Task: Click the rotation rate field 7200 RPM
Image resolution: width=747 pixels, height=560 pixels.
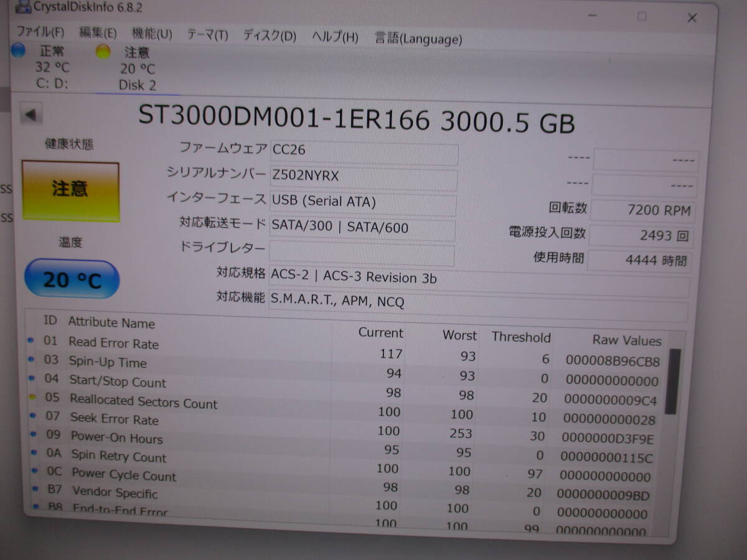Action: pyautogui.click(x=642, y=211)
